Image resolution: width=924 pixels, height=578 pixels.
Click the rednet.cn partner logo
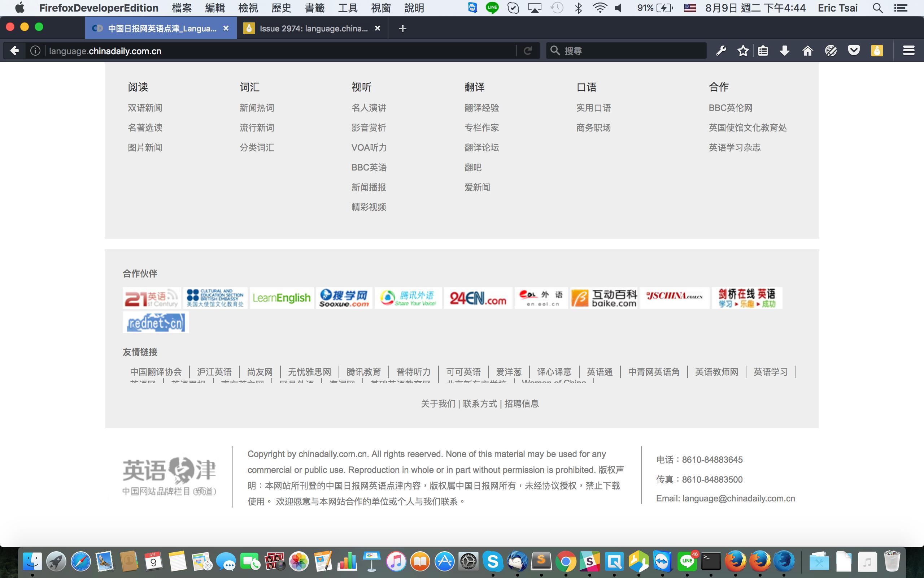156,322
